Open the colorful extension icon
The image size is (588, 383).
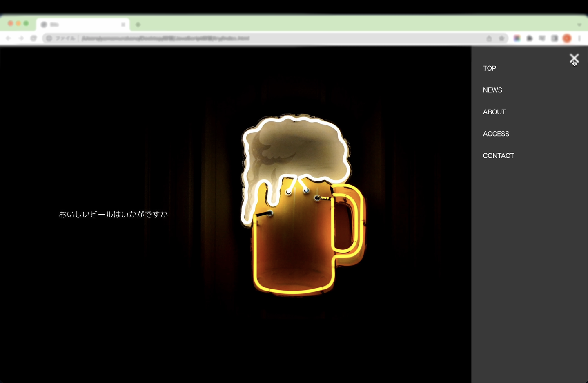click(517, 38)
